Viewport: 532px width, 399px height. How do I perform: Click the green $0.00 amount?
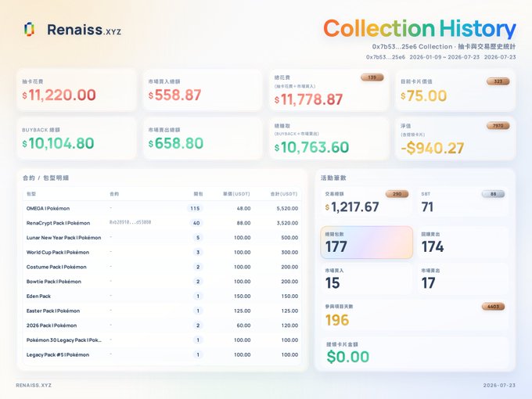pyautogui.click(x=348, y=357)
